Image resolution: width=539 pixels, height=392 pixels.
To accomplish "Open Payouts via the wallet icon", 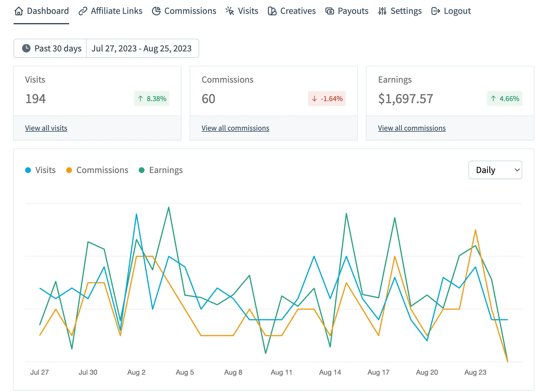I will coord(329,11).
